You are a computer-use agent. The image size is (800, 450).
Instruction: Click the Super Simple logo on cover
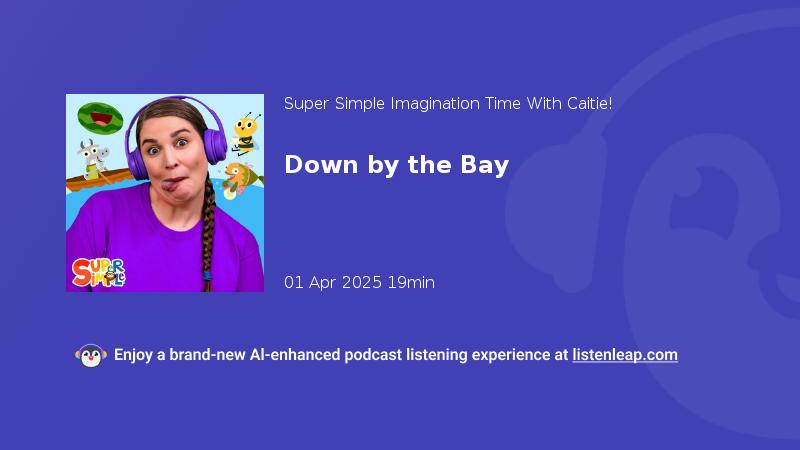(x=98, y=272)
